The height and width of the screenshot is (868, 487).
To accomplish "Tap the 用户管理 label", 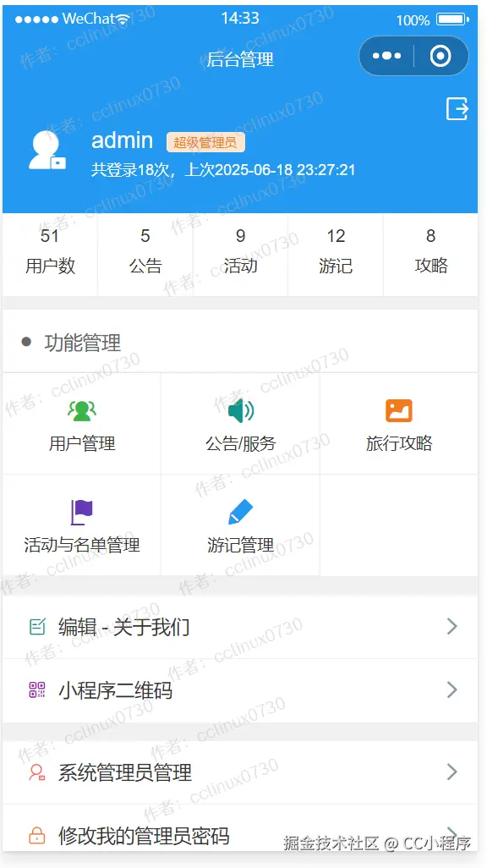I will coord(82,443).
